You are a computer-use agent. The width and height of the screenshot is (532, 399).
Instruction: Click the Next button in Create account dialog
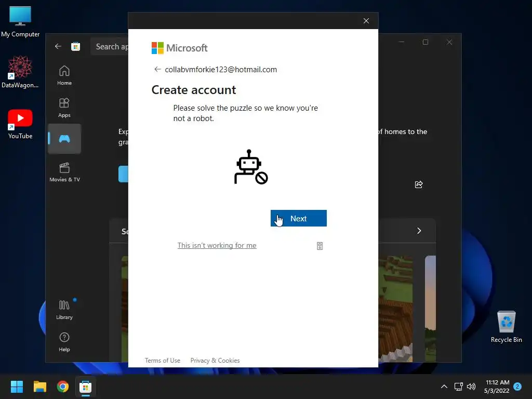[x=299, y=218]
